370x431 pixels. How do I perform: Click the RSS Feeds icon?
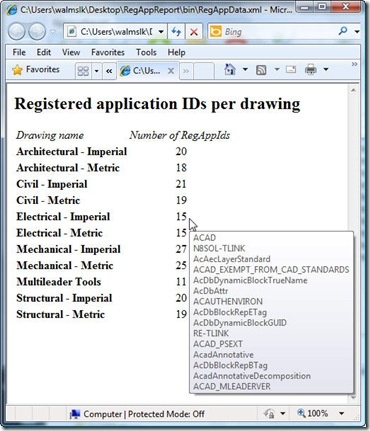point(261,70)
